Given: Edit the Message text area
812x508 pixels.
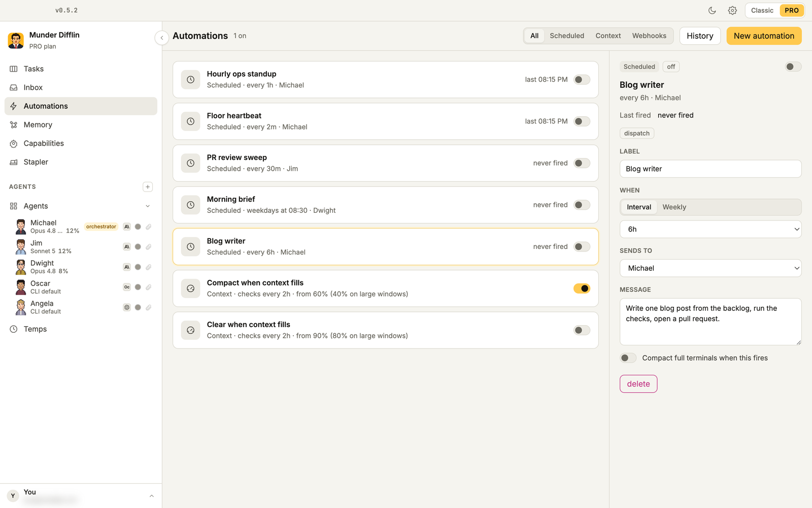Looking at the screenshot, I should point(710,322).
